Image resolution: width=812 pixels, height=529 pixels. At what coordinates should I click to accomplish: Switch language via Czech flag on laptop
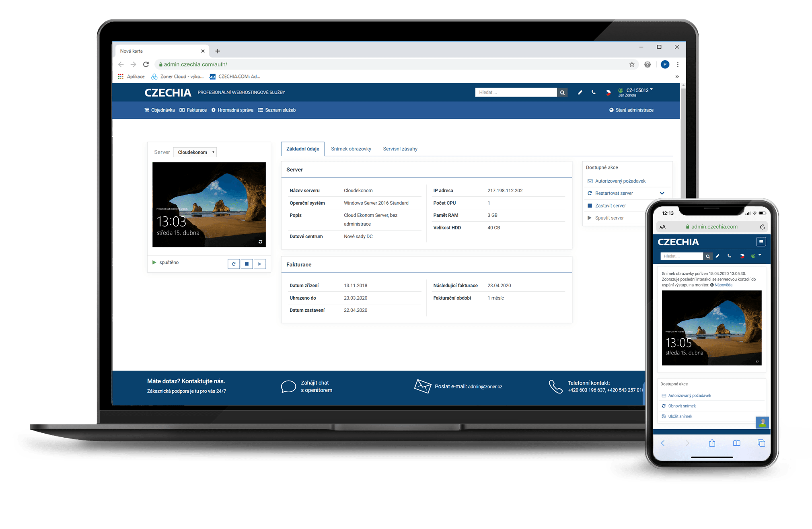pyautogui.click(x=608, y=93)
